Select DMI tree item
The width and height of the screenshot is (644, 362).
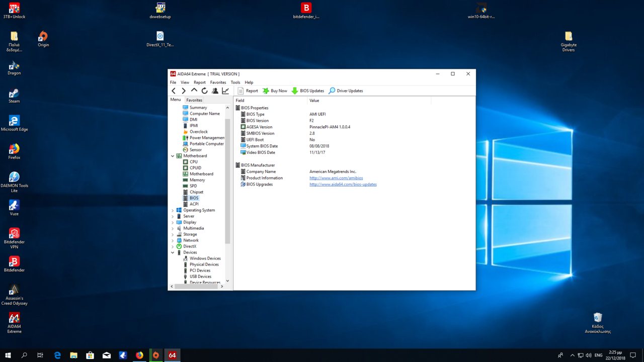tap(193, 120)
